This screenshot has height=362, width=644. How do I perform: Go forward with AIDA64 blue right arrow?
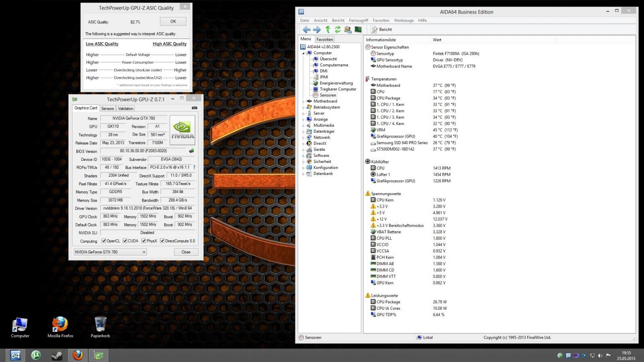click(317, 29)
